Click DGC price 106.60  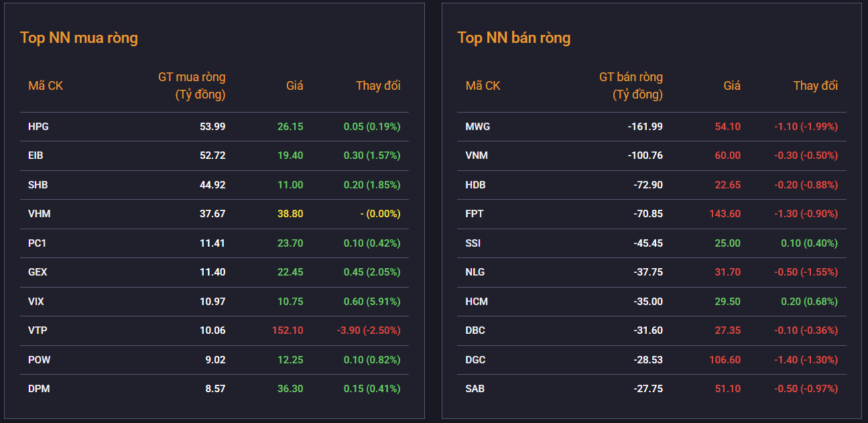point(725,359)
